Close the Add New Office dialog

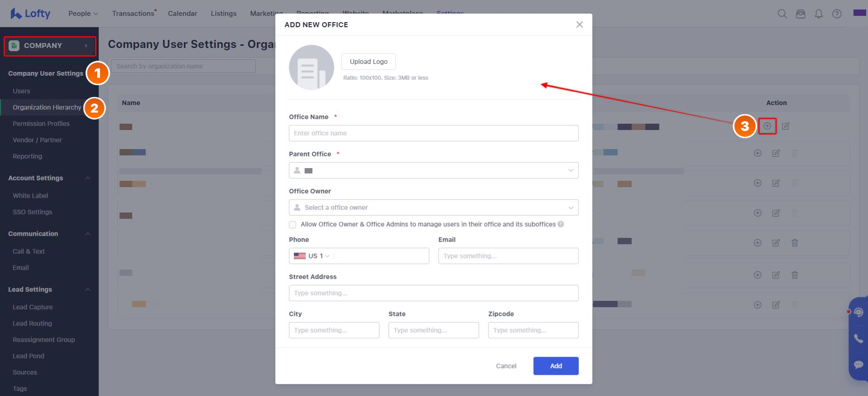coord(579,24)
